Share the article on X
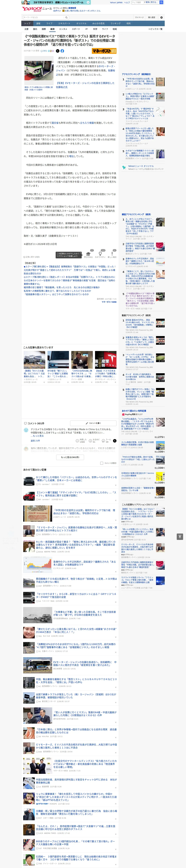186x868 pixels. coord(57,51)
